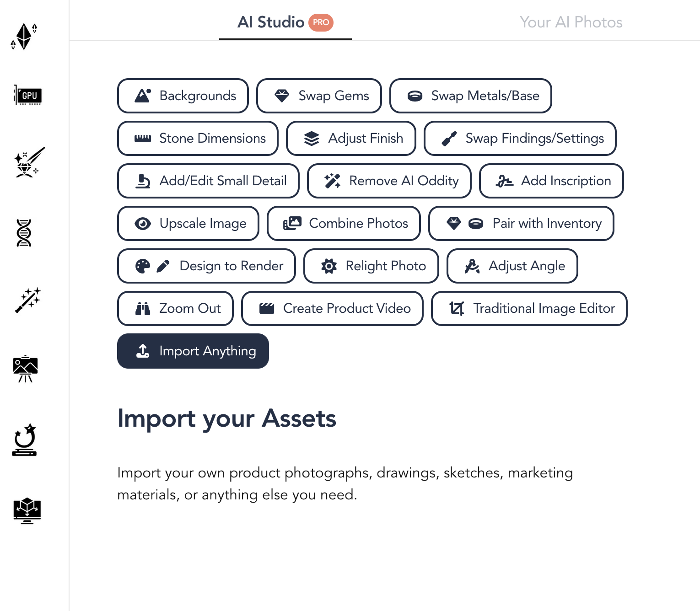Click the Swap Gems button
The height and width of the screenshot is (611, 700).
pos(319,96)
